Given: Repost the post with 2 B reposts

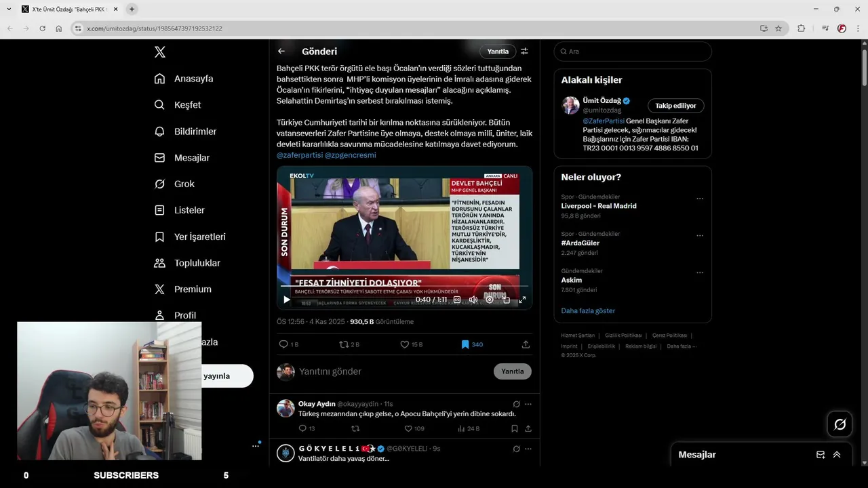Looking at the screenshot, I should pos(349,344).
